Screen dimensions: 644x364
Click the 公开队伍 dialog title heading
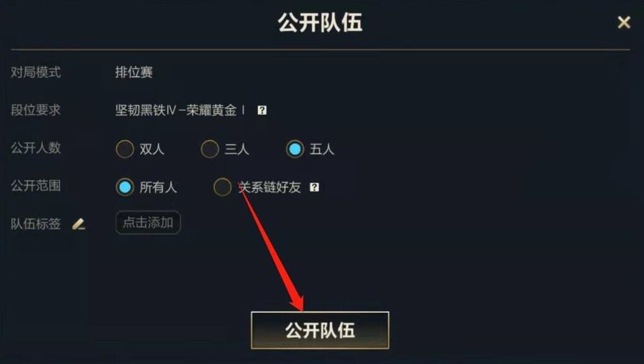pos(320,22)
